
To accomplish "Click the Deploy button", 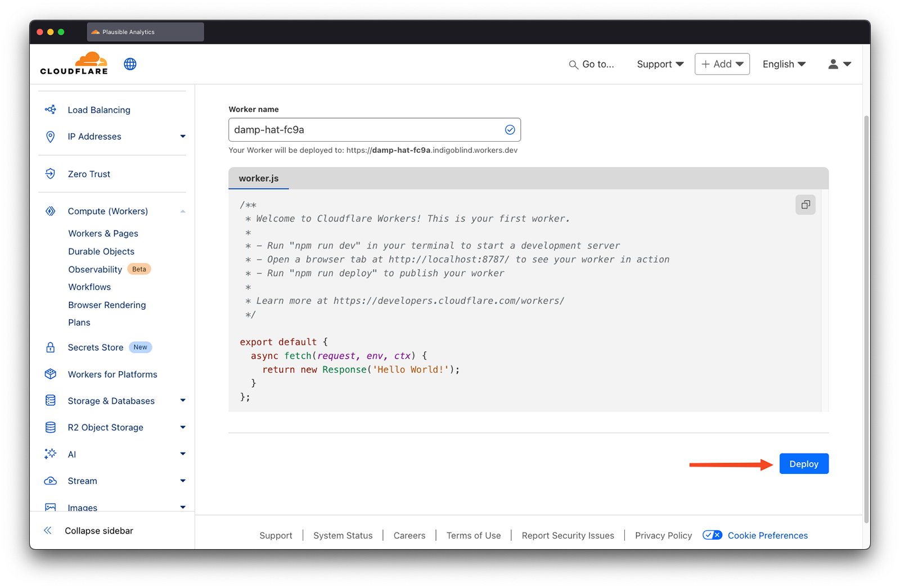I will click(x=803, y=463).
